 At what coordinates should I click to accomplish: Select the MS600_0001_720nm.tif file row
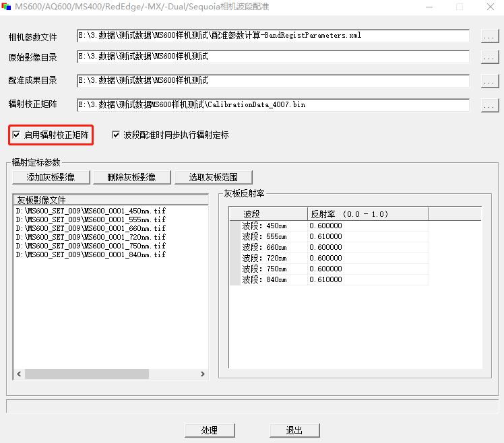coord(91,237)
